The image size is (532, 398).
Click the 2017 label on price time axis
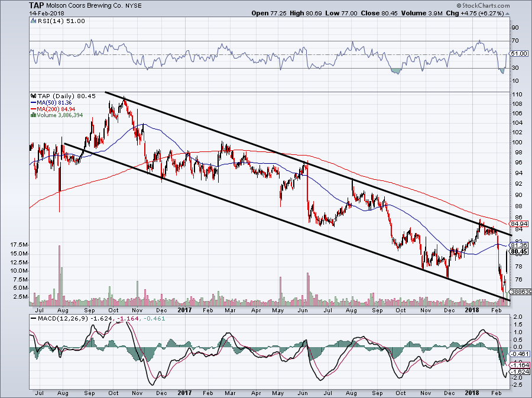(x=184, y=310)
